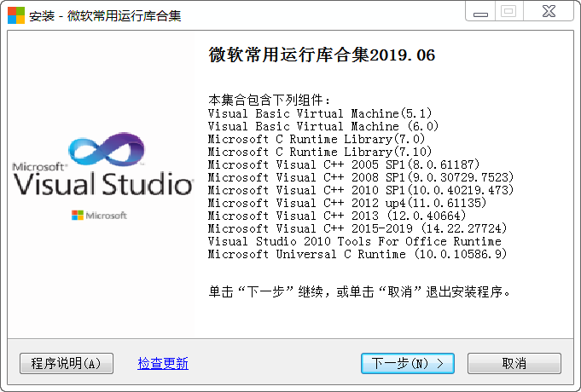Screen dimensions: 581x392
Task: Click Visual C++ 2012 up4(11.0.61135) line
Action: point(347,203)
